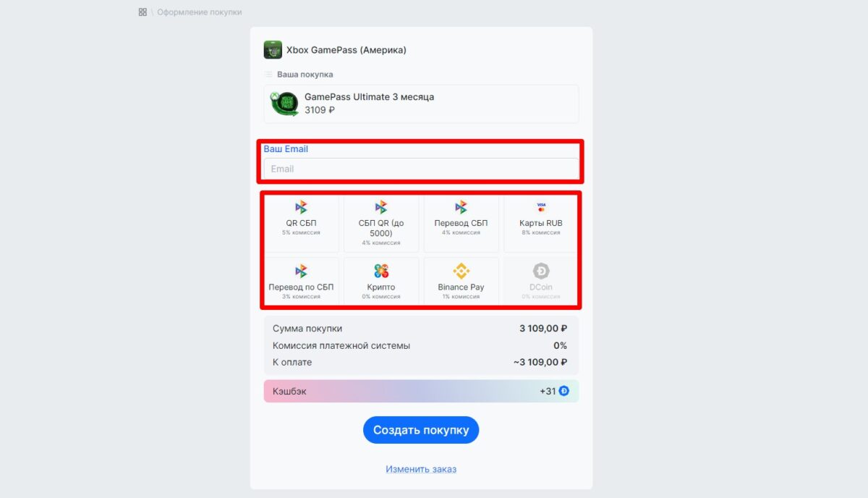This screenshot has height=498, width=868.
Task: Click the Оформление покупки breadcrumb
Action: (199, 12)
